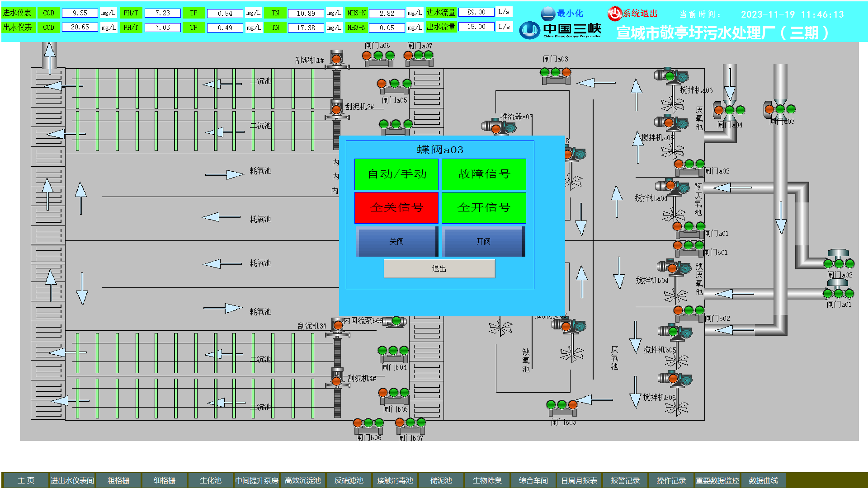Switch to the 生化池 tab
The image size is (868, 488).
click(x=211, y=480)
